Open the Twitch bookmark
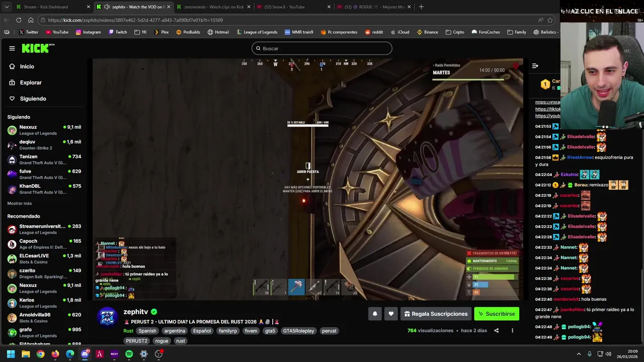The image size is (644, 362). tap(118, 32)
